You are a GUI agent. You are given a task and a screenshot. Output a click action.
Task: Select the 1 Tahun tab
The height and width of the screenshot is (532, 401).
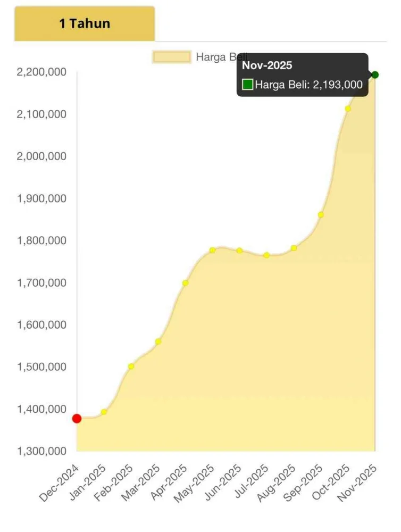tap(85, 23)
